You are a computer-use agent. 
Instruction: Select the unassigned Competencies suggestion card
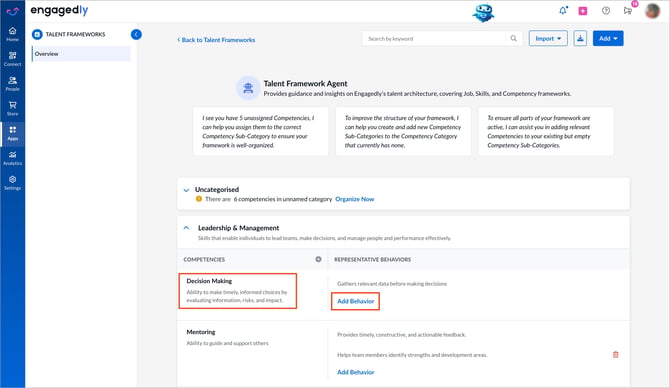[x=261, y=131]
